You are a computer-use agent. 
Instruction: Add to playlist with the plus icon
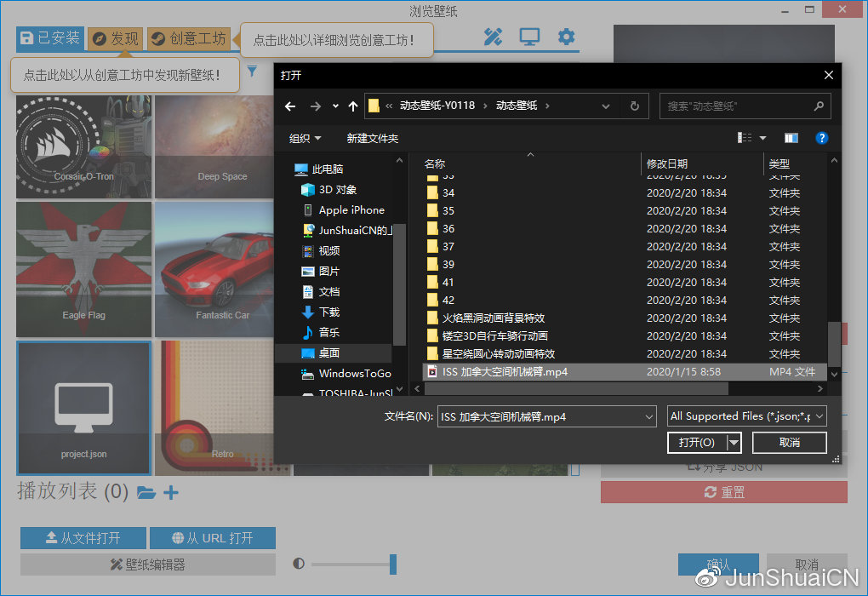pos(171,492)
